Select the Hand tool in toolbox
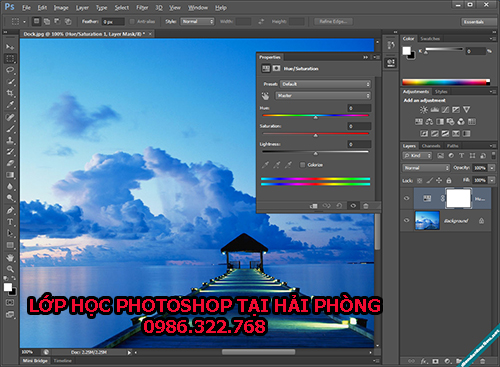Viewport: 500px width, 367px height. pos(10,258)
